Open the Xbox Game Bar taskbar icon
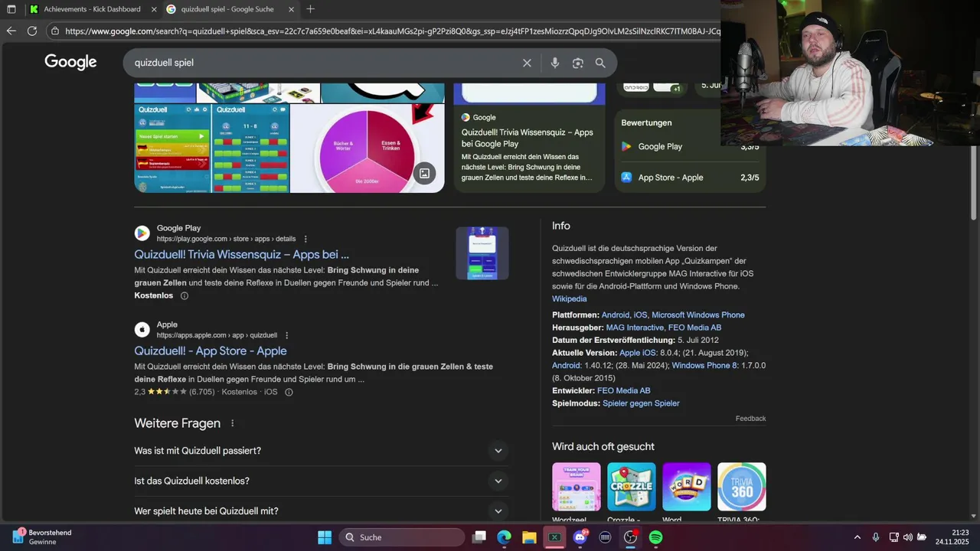 point(554,537)
